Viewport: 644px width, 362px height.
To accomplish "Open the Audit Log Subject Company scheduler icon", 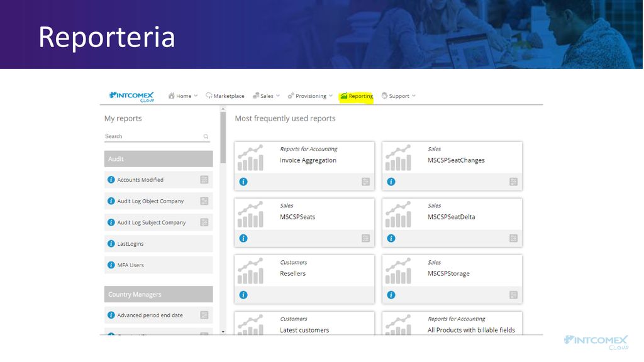I will tap(204, 222).
